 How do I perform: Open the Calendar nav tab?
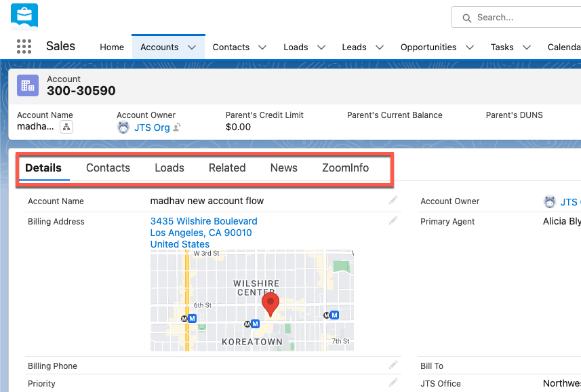point(564,47)
